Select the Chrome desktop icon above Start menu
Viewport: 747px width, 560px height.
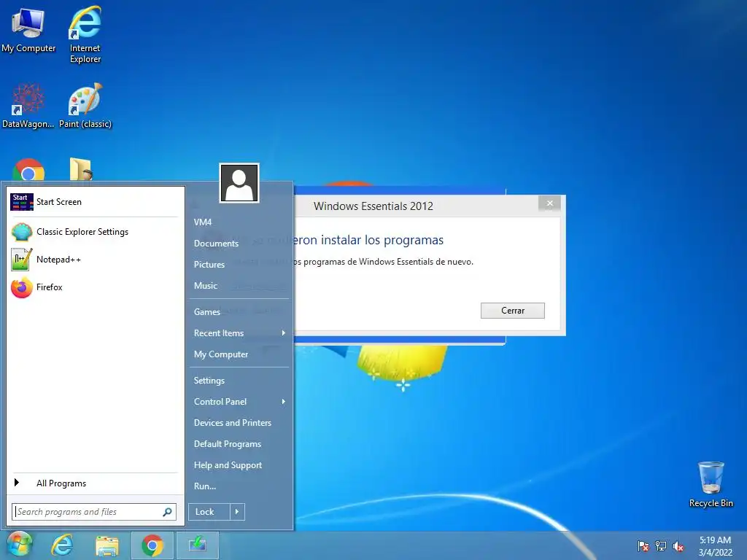[x=28, y=169]
